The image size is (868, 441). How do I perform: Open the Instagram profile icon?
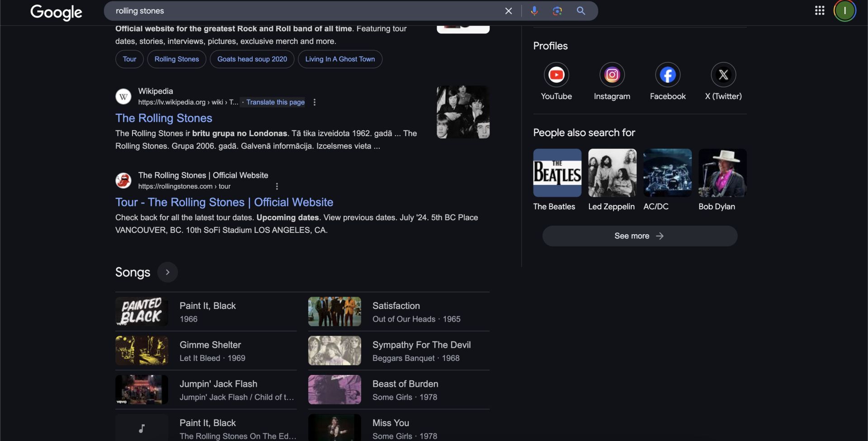click(x=612, y=75)
